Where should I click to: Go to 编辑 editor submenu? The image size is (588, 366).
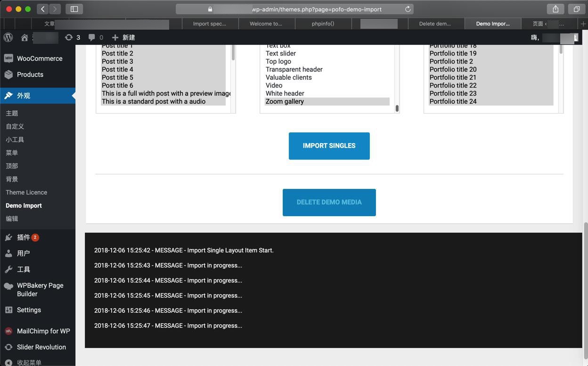pos(12,219)
